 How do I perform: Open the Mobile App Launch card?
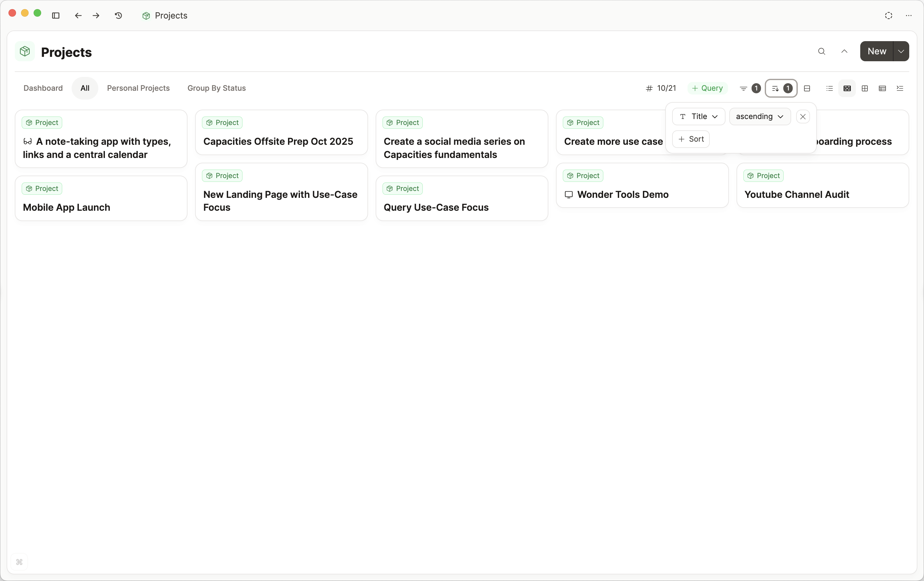tap(66, 207)
